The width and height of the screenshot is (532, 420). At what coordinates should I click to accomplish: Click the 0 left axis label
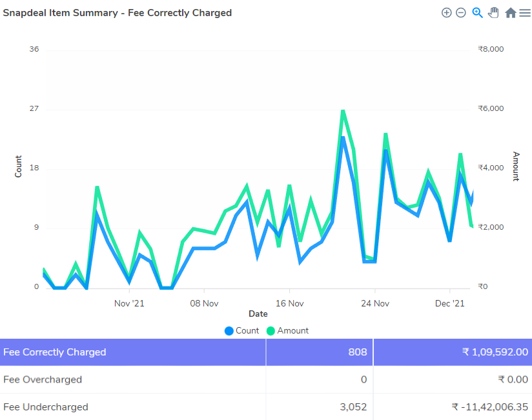point(37,286)
